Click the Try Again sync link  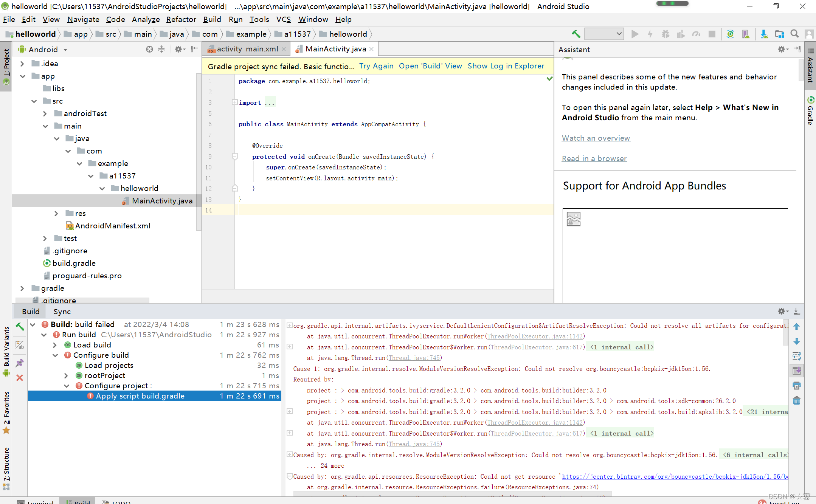tap(376, 66)
